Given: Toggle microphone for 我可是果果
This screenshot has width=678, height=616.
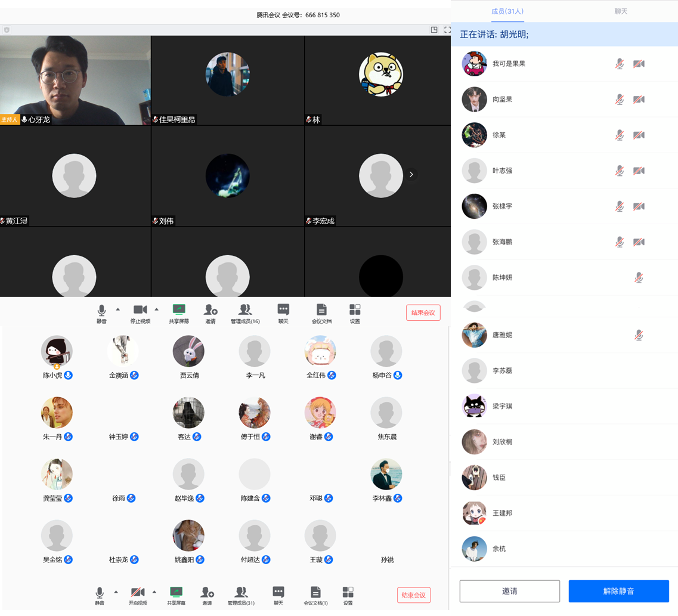Looking at the screenshot, I should click(620, 64).
